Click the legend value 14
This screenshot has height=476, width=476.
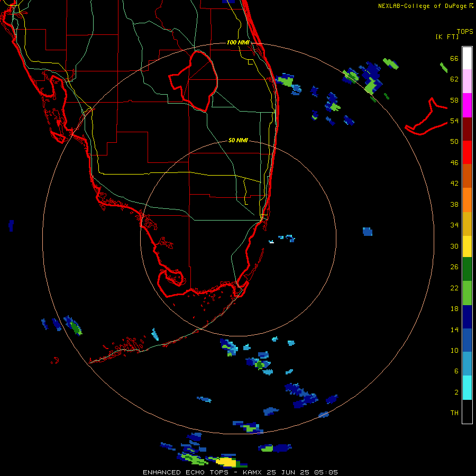point(454,329)
